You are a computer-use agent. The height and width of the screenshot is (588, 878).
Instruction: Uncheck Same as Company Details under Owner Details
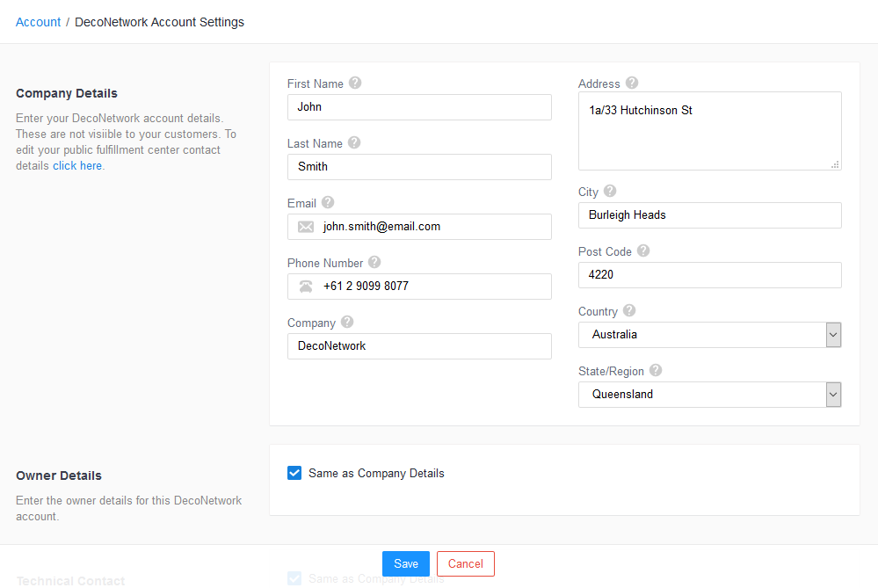294,472
